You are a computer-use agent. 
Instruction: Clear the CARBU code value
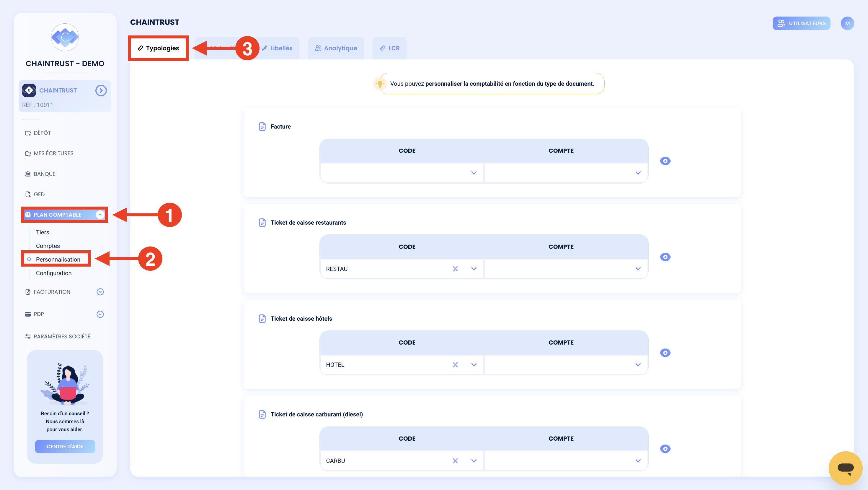tap(455, 461)
